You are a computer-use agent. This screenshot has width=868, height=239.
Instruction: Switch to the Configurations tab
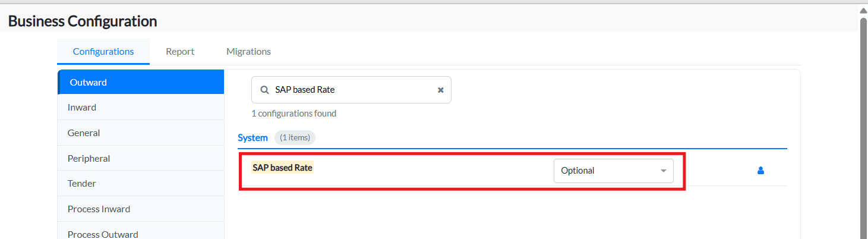click(x=103, y=52)
